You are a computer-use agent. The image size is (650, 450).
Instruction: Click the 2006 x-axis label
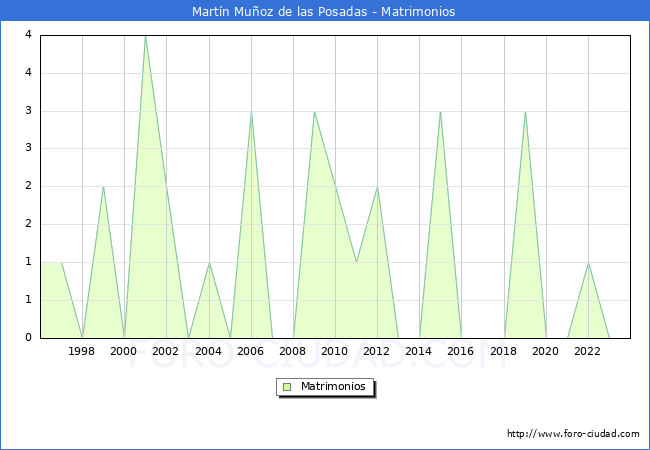pyautogui.click(x=250, y=351)
